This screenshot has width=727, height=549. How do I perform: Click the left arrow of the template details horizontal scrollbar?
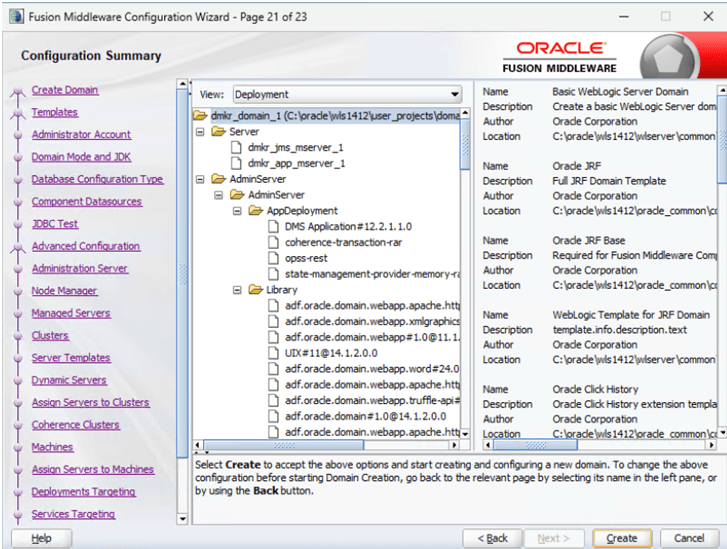tap(488, 445)
